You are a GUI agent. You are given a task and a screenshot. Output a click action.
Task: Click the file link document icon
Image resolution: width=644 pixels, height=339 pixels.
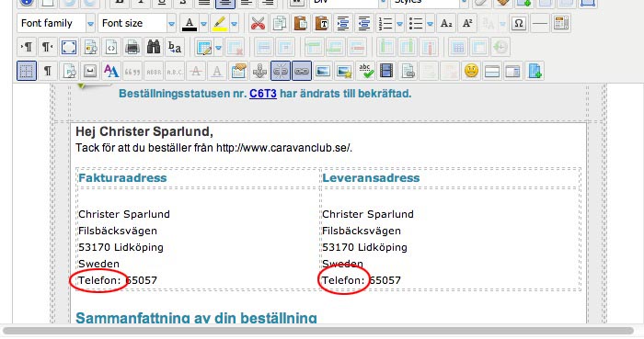click(408, 72)
